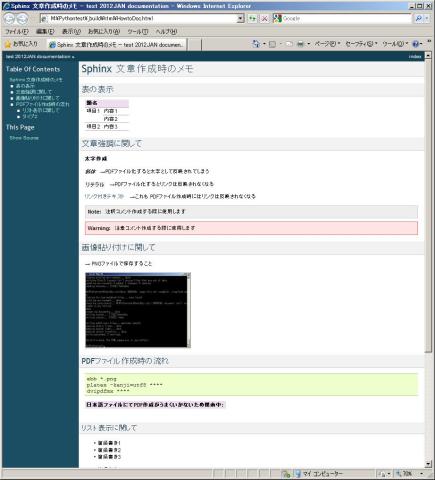Viewport: 435px width, 480px height.
Task: Open the 文章強調に関して table of contents entry
Action: click(x=34, y=92)
